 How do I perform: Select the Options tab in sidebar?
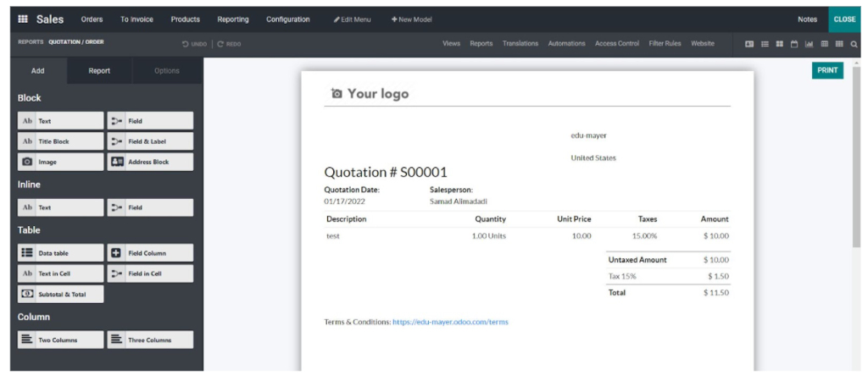[167, 71]
